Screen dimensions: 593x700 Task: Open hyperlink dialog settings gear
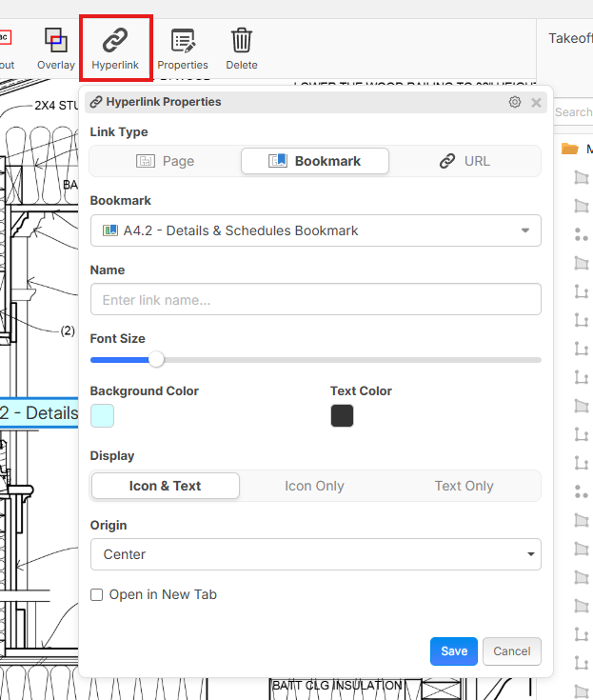click(515, 102)
